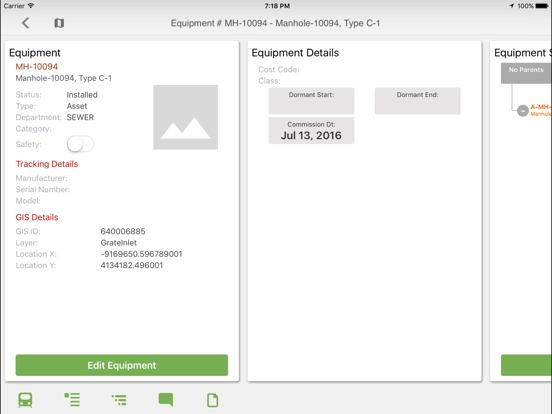Tap the equipment image placeholder
The image size is (552, 414).
[x=186, y=117]
